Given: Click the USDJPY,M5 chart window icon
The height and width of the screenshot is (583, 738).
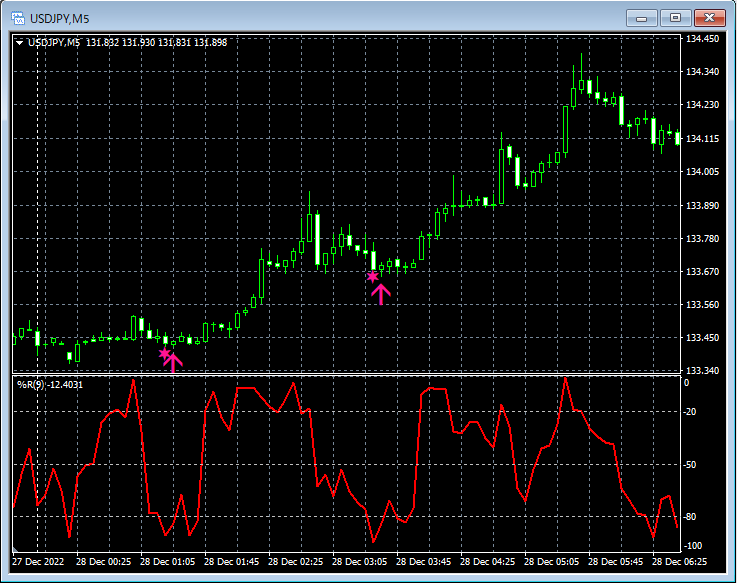Looking at the screenshot, I should click(x=18, y=18).
